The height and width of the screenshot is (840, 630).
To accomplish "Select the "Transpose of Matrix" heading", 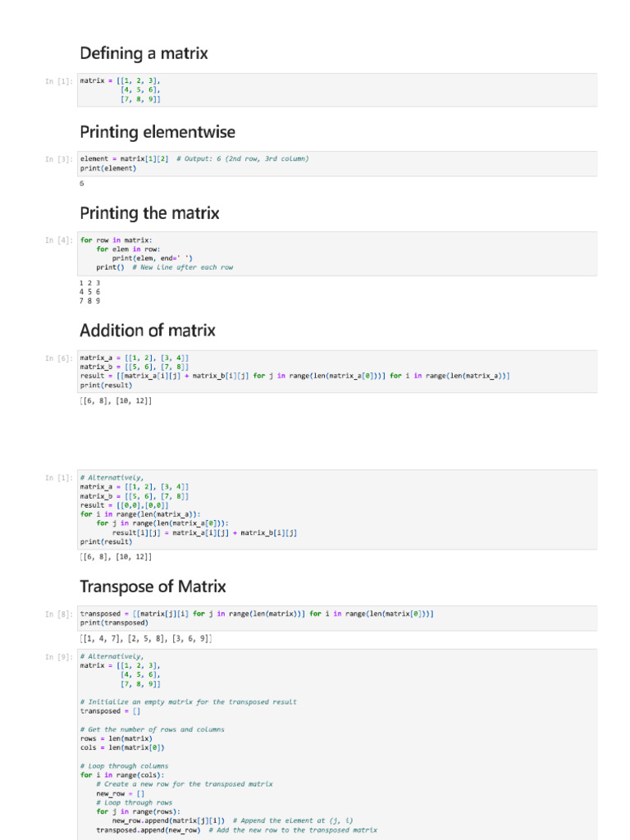I will coord(153,587).
